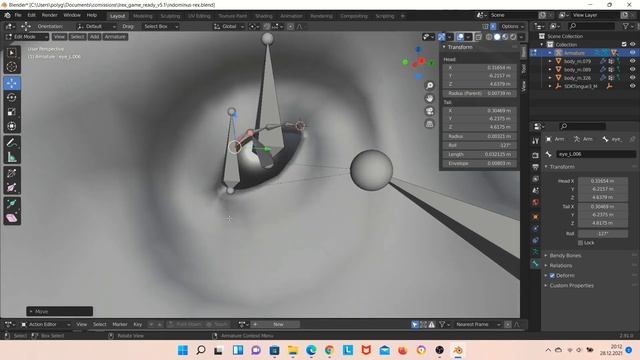640x360 pixels.
Task: Toggle X-ray display in viewport header
Action: pyautogui.click(x=478, y=37)
